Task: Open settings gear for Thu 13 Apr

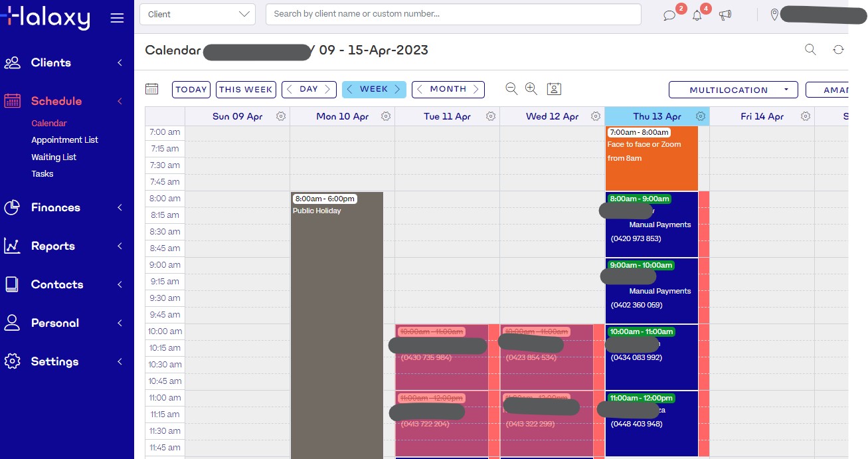Action: [x=701, y=116]
